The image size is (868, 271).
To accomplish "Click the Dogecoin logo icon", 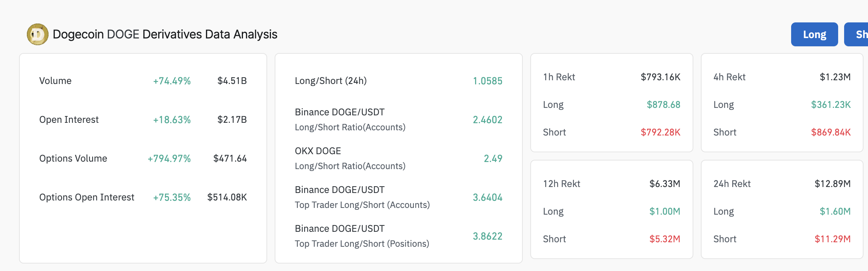I will pos(37,34).
